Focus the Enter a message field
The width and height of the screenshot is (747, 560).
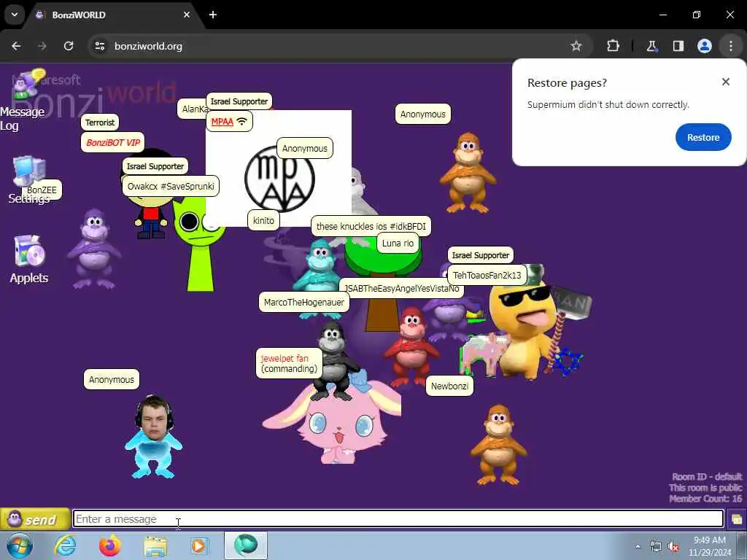pos(398,518)
